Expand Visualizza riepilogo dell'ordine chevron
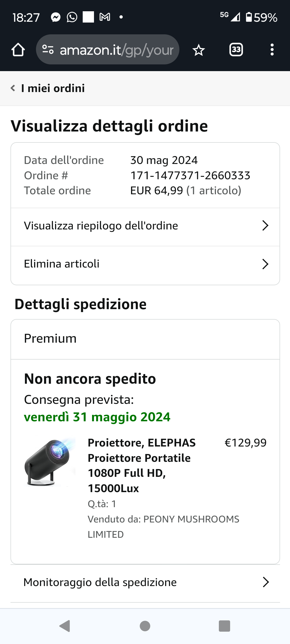290x644 pixels. tap(265, 226)
